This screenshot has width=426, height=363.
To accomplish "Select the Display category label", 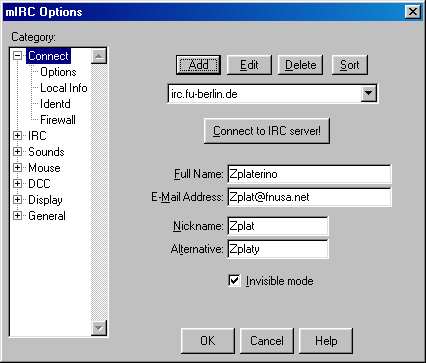I will (x=45, y=200).
